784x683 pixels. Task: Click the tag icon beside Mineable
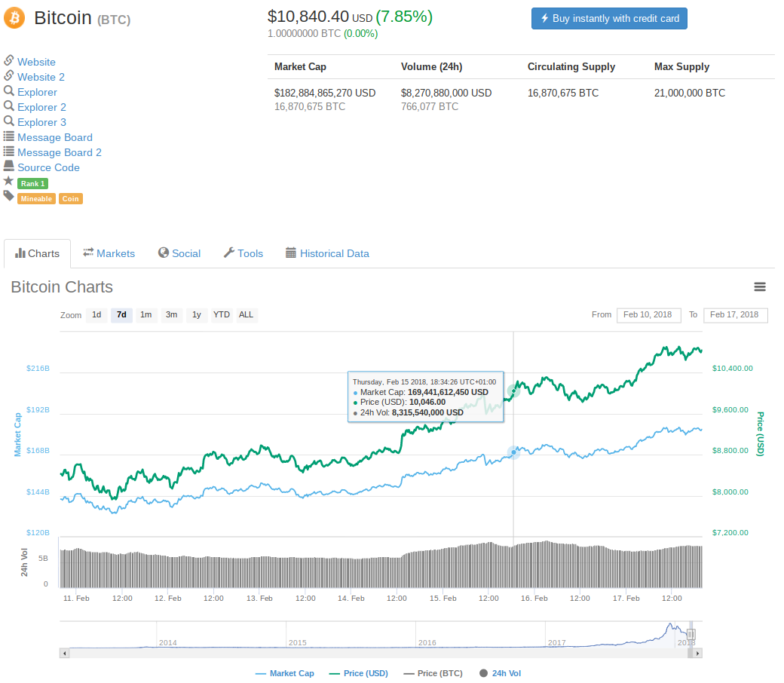pos(8,196)
